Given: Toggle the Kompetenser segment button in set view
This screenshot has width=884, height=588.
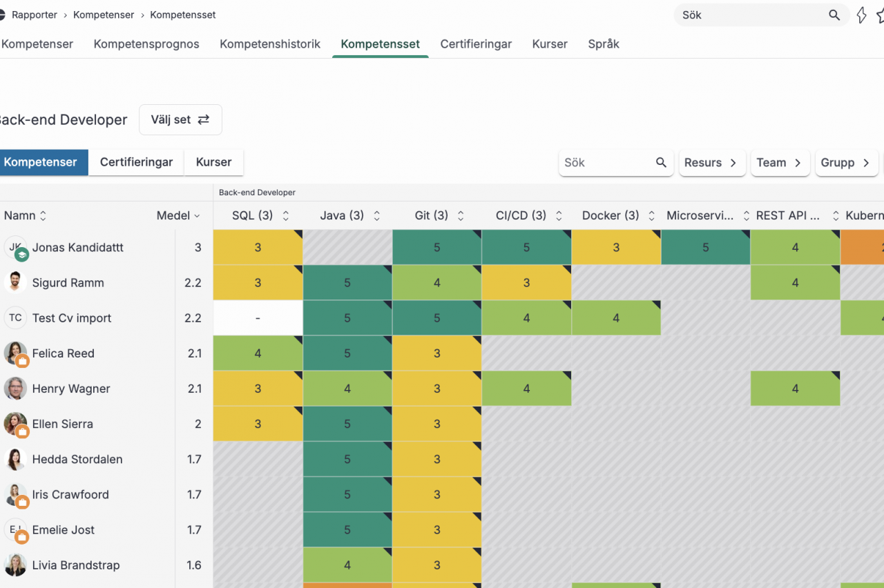Looking at the screenshot, I should pos(41,162).
